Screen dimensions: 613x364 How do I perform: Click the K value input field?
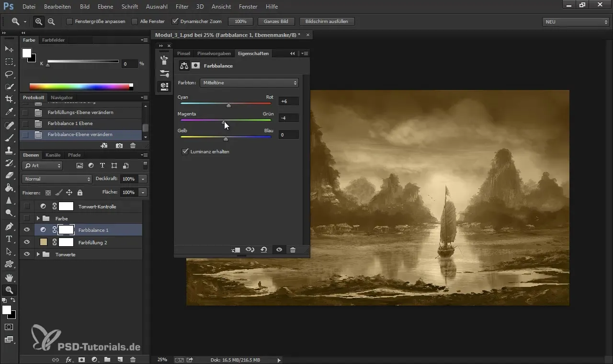129,64
